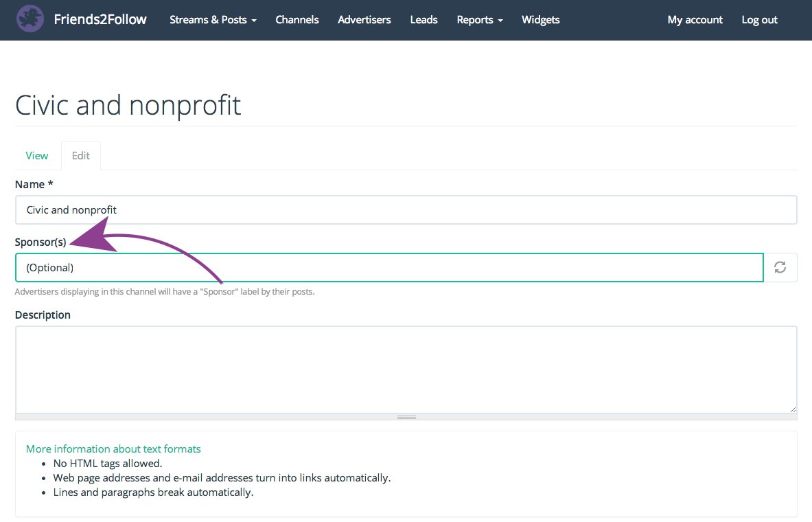Open the Widgets page
Image resolution: width=812 pixels, height=522 pixels.
click(540, 20)
